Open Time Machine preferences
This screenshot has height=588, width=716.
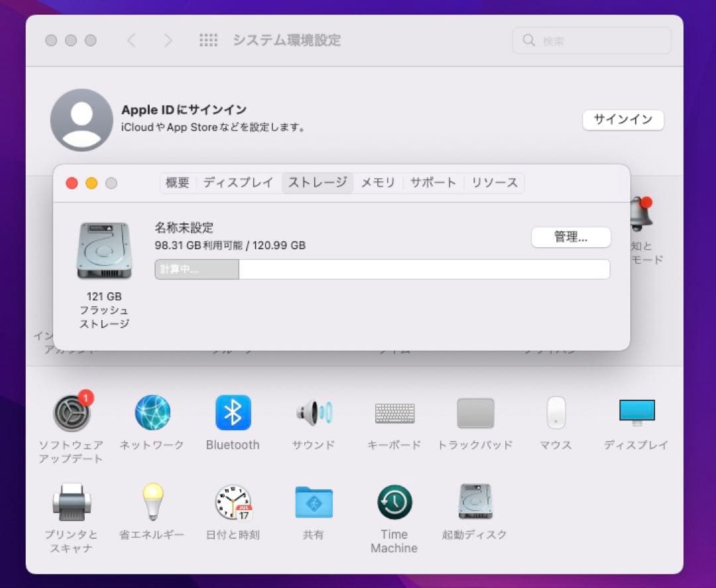394,502
